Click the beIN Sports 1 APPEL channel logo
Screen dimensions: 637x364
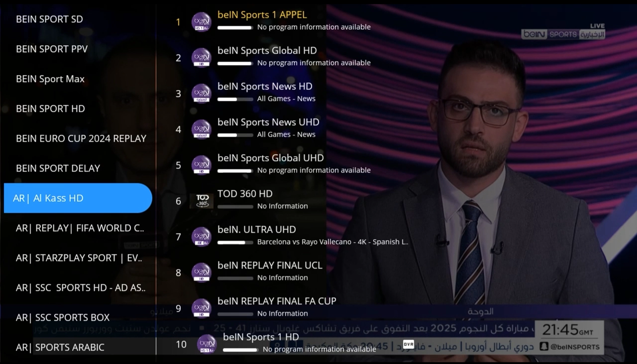coord(201,22)
